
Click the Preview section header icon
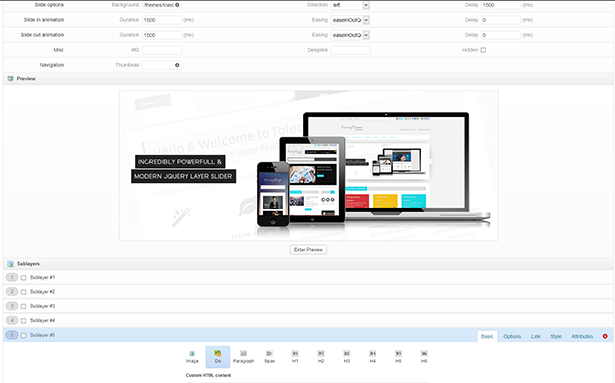(11, 78)
